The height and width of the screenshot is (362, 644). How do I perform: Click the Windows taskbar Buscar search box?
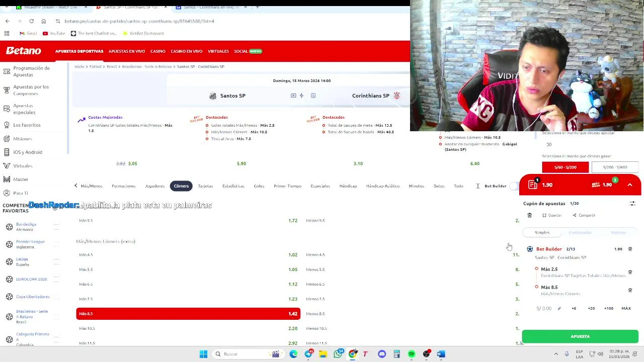coord(248,354)
